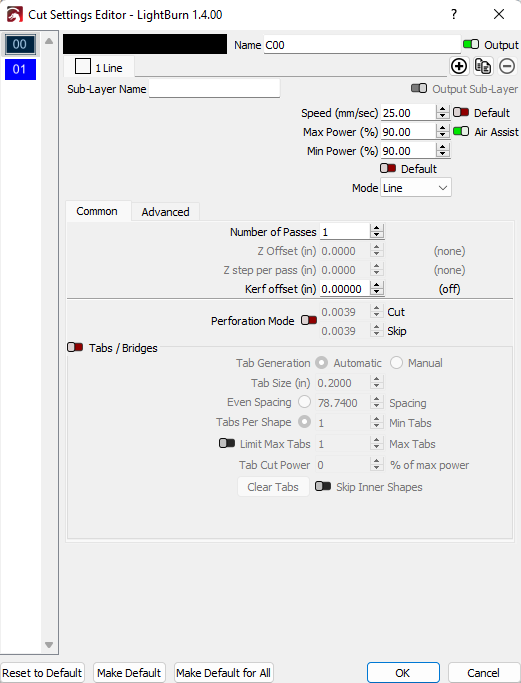This screenshot has height=683, width=521.
Task: Click Cancel button
Action: coord(483,673)
